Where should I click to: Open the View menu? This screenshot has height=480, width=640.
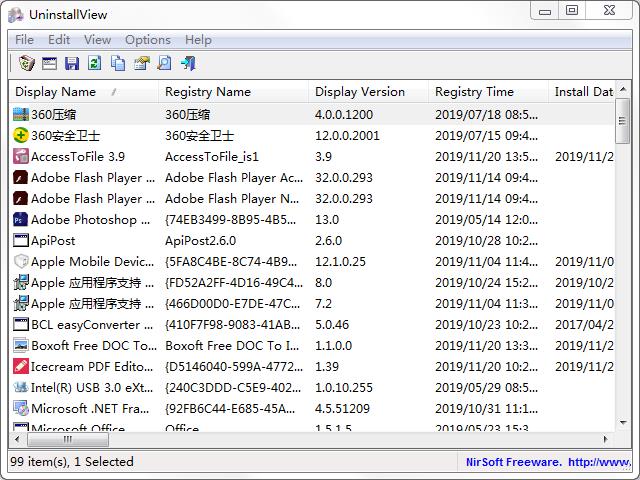[97, 40]
